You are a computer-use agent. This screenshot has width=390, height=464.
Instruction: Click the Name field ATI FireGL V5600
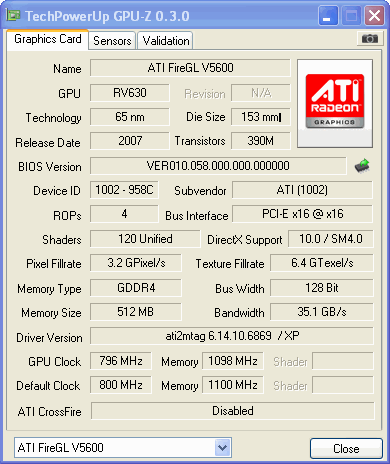[190, 68]
